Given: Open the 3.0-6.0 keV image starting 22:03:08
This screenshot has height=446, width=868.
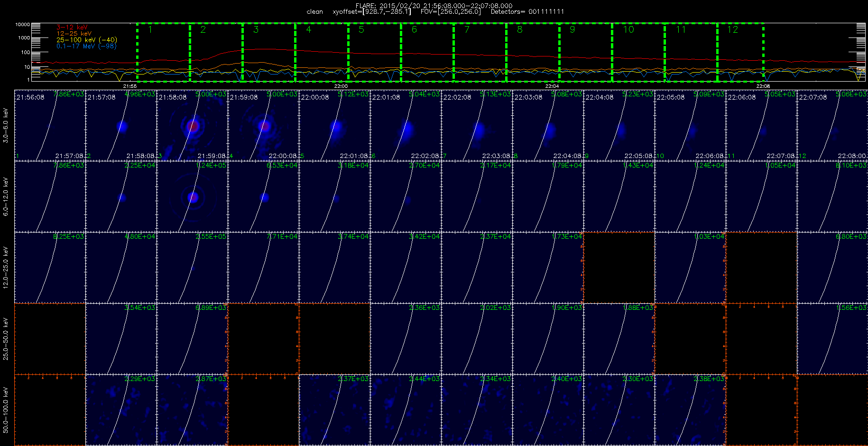Looking at the screenshot, I should (548, 125).
